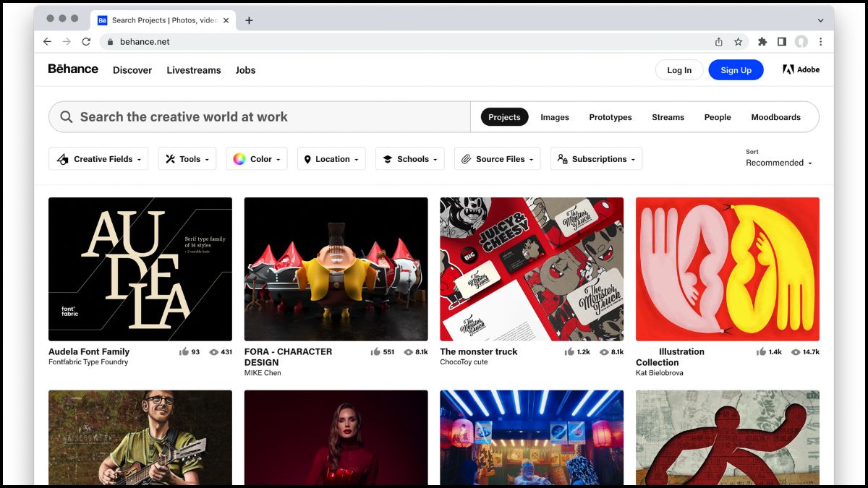Open the Sort Recommended dropdown
The width and height of the screenshot is (868, 488).
coord(778,163)
